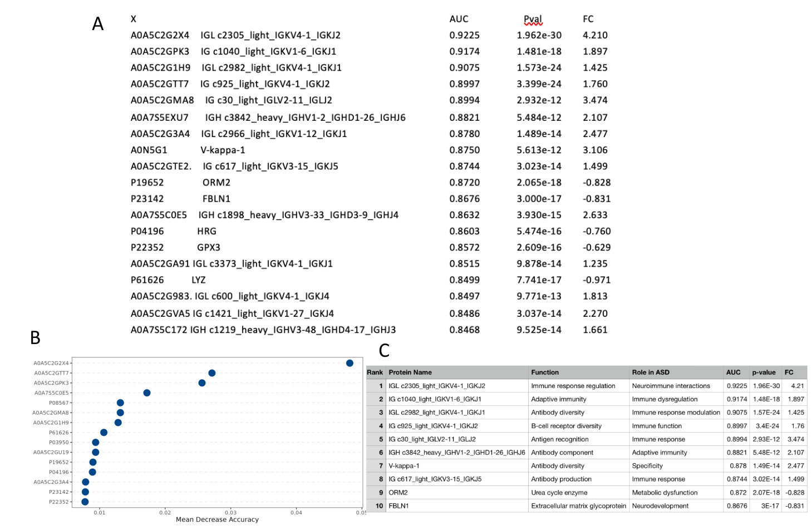
Task: Click the FBLN1 cell in table C
Action: click(x=398, y=506)
